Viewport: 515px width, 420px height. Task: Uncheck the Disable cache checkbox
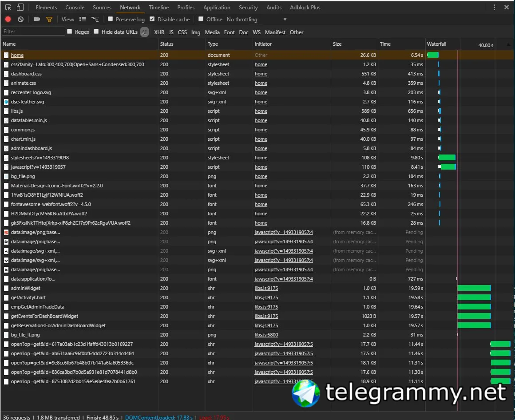click(x=152, y=19)
